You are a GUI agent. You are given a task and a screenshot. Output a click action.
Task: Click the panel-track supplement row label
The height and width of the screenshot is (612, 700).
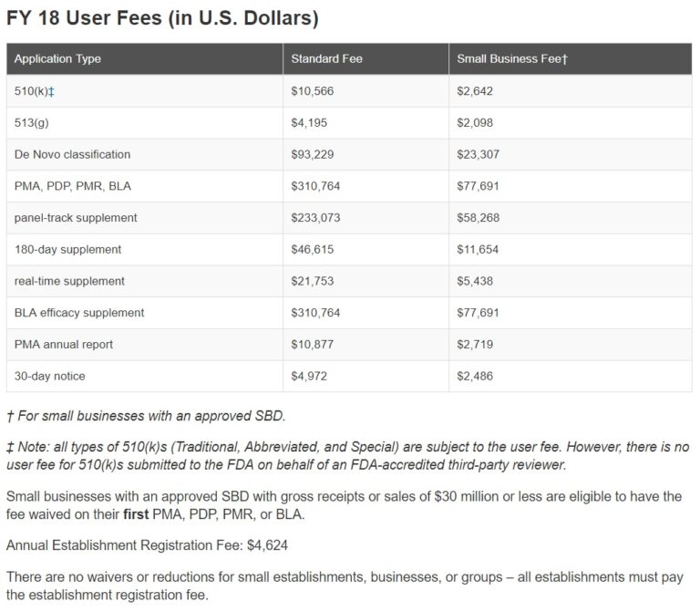click(76, 218)
